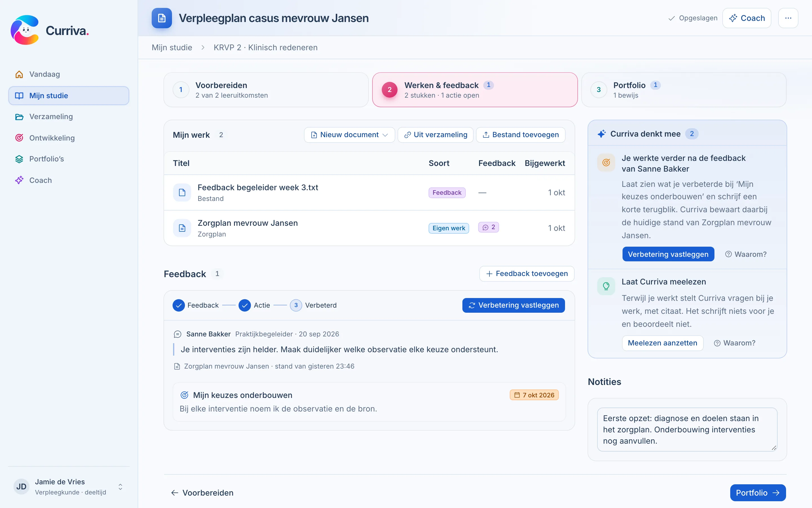The image size is (812, 508).
Task: Open the Mijn keuzes onderbouwen action title
Action: pyautogui.click(x=242, y=395)
